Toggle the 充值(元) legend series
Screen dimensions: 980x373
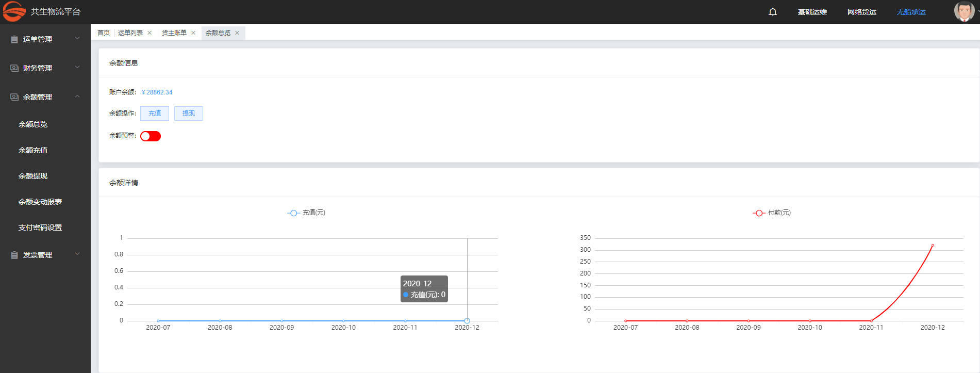tap(306, 213)
